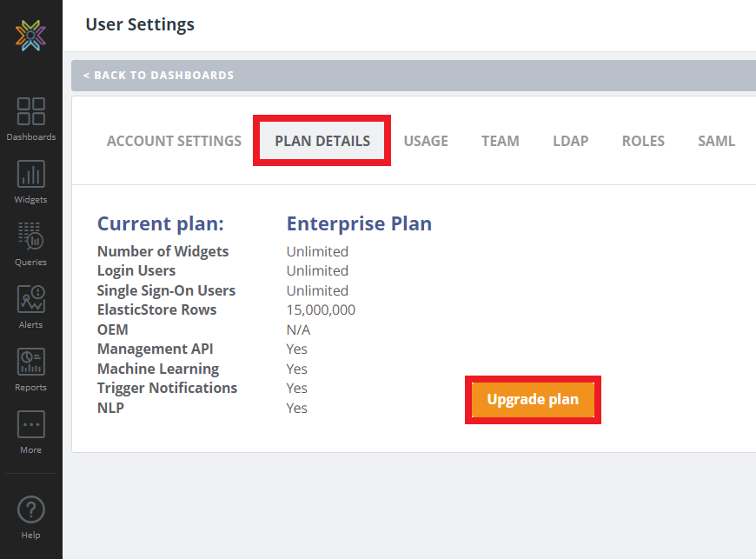Click the Knowi logo in the sidebar
This screenshot has width=756, height=559.
30,35
